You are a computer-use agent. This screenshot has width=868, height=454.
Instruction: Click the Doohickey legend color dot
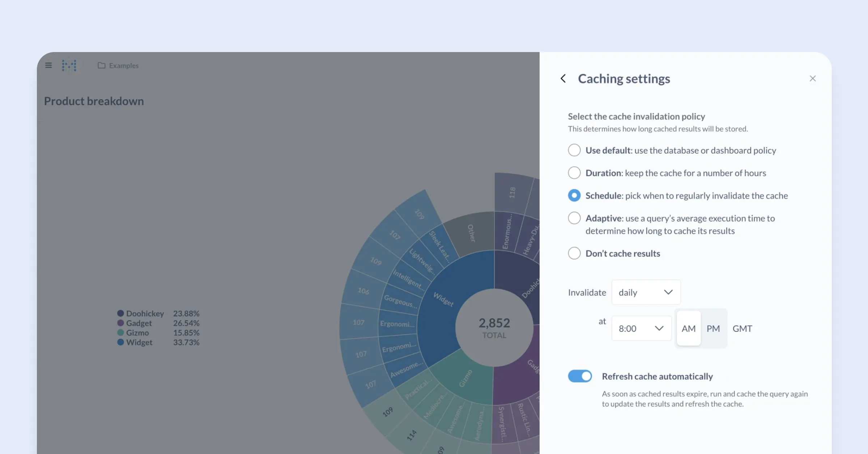(120, 313)
